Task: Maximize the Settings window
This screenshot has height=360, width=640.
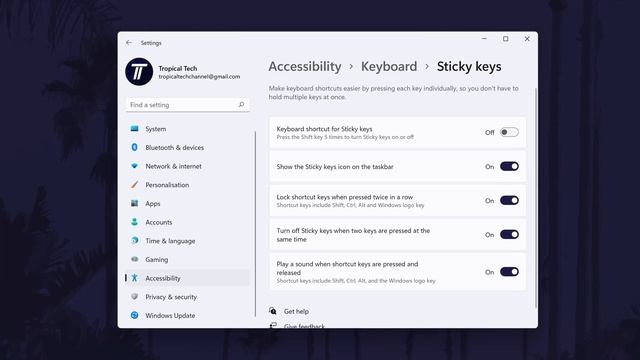Action: (505, 39)
